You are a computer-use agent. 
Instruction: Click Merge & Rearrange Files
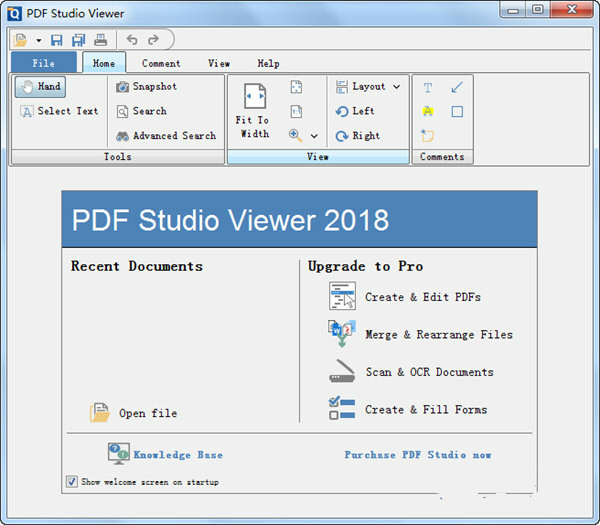[x=439, y=334]
